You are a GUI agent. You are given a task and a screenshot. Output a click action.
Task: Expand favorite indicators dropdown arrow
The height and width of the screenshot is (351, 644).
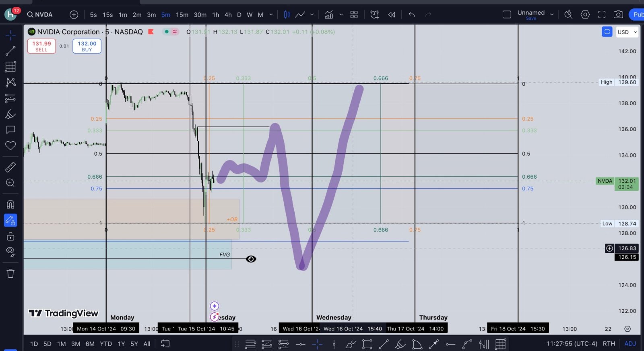(341, 14)
